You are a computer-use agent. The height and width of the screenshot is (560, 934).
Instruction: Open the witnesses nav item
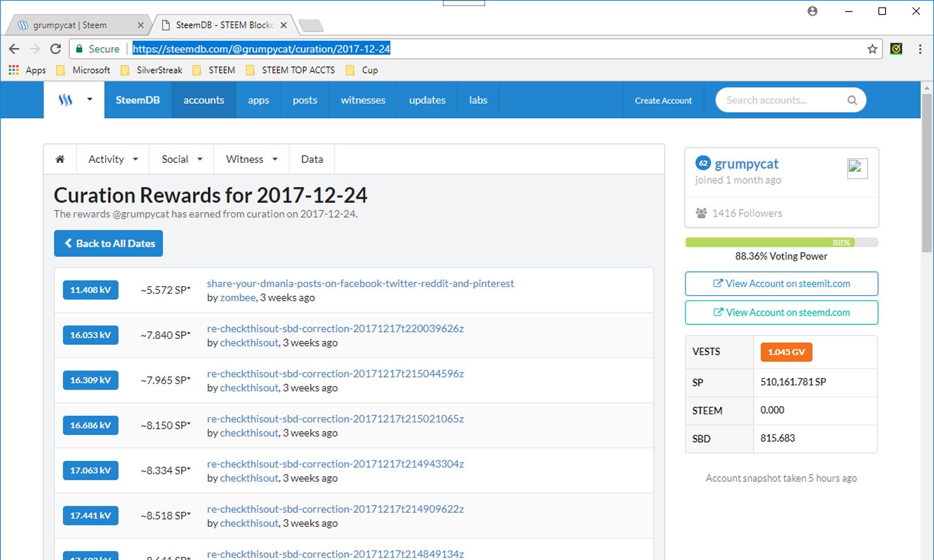[x=363, y=100]
